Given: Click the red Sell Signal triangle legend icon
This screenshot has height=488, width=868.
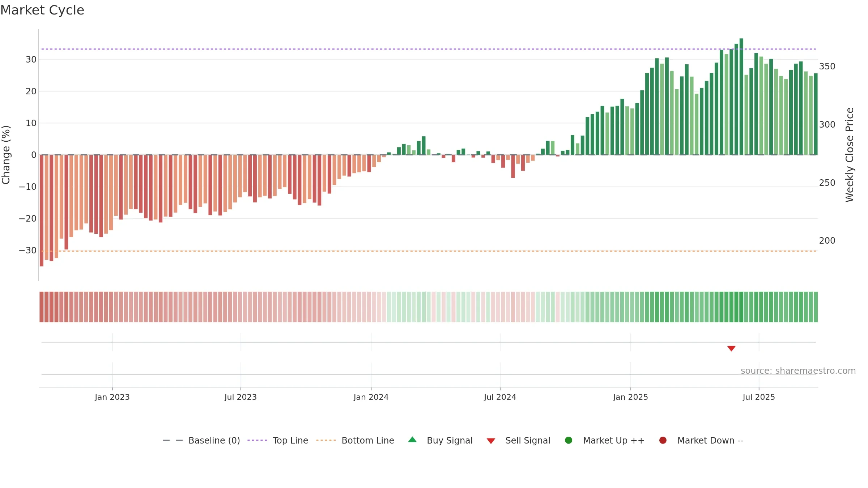Looking at the screenshot, I should (491, 441).
